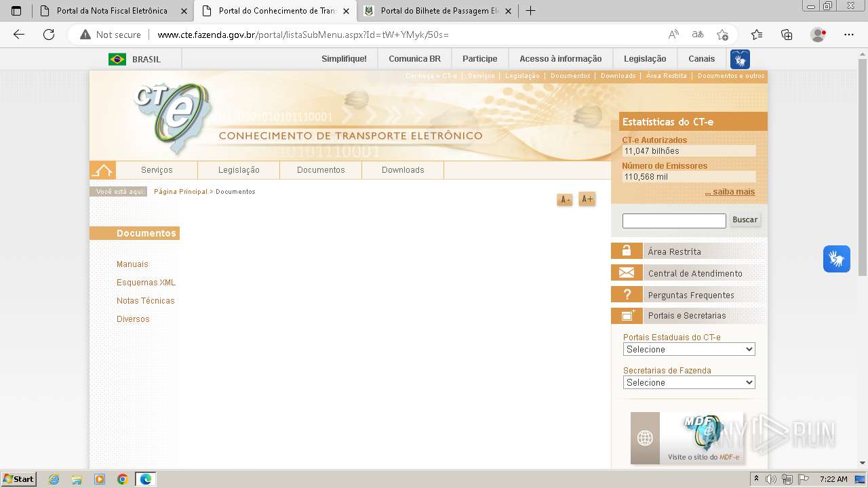Click Simplifique! in the government bar
The height and width of the screenshot is (488, 868).
(344, 59)
